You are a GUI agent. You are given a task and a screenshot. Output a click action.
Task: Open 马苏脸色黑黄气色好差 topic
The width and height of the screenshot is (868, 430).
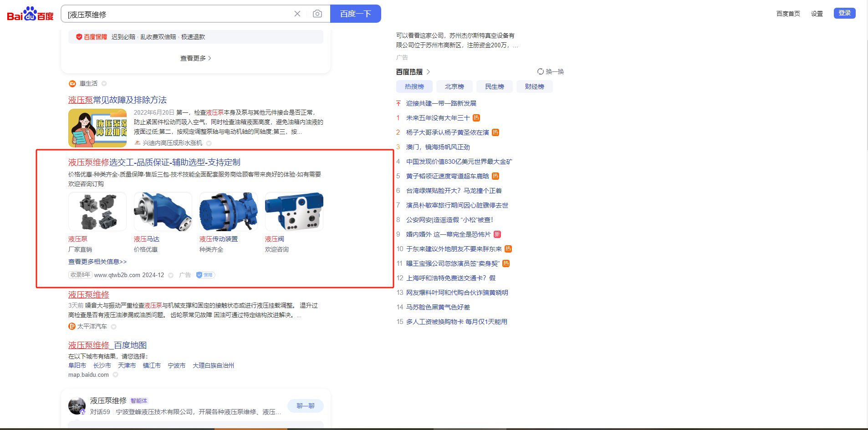point(438,307)
